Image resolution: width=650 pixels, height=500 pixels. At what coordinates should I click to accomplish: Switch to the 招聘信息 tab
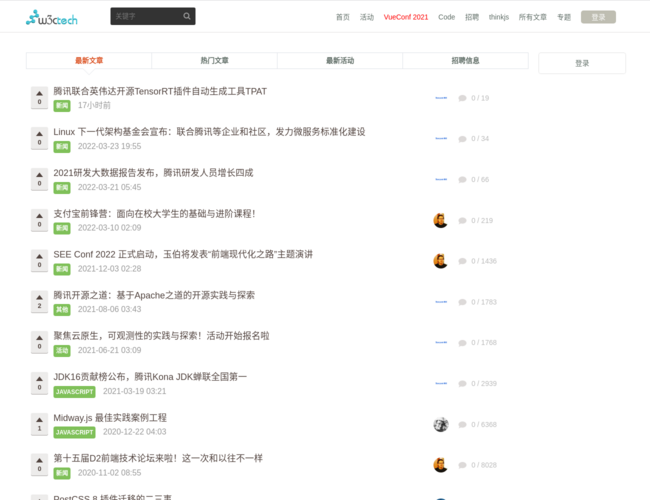point(466,61)
